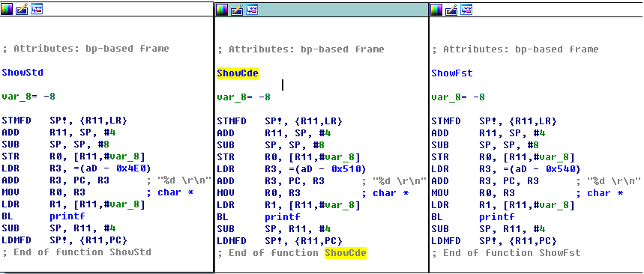Select the ShowFst function name label
Screen dimensions: 644x274
pyautogui.click(x=452, y=73)
